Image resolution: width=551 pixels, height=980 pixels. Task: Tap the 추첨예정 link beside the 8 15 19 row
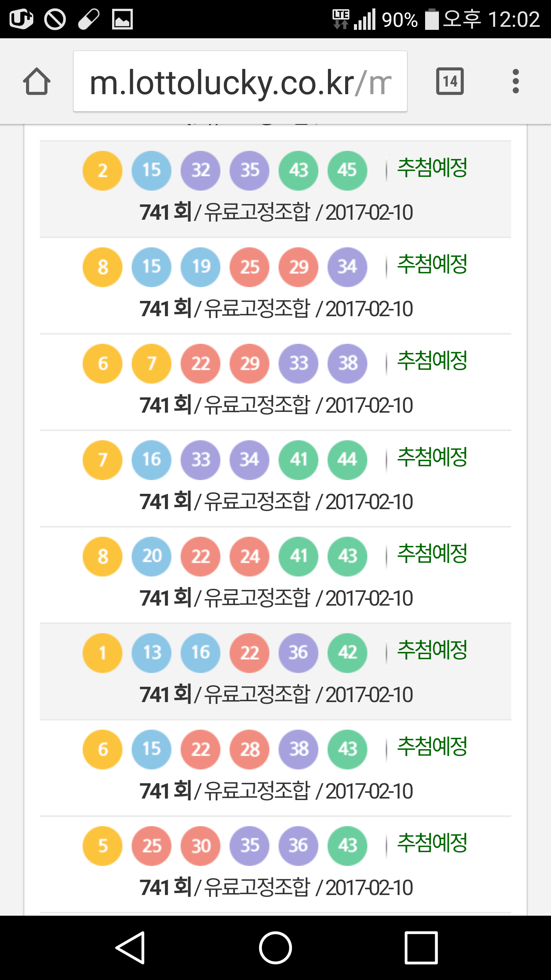coord(432,264)
